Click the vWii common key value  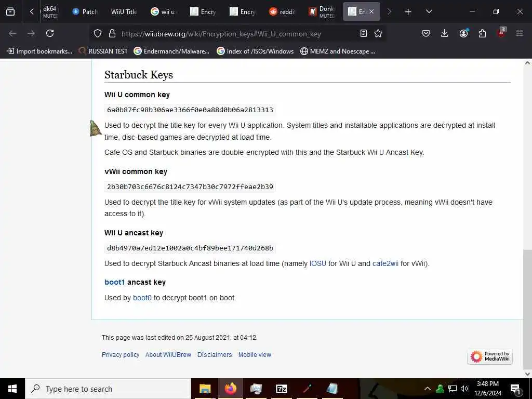click(190, 187)
